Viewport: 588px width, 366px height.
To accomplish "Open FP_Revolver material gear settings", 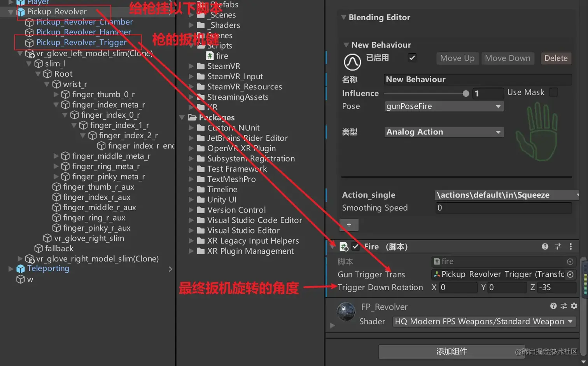I will 574,306.
